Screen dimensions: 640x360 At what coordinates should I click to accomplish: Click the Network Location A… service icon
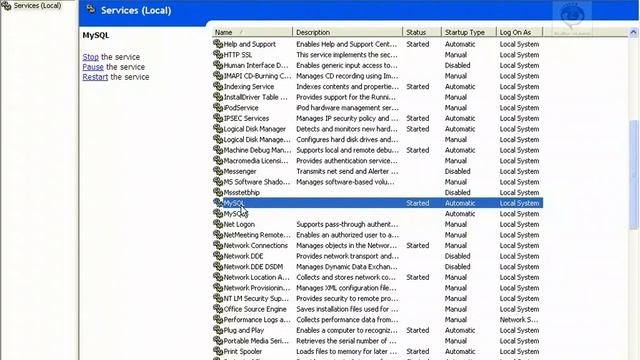pyautogui.click(x=218, y=277)
